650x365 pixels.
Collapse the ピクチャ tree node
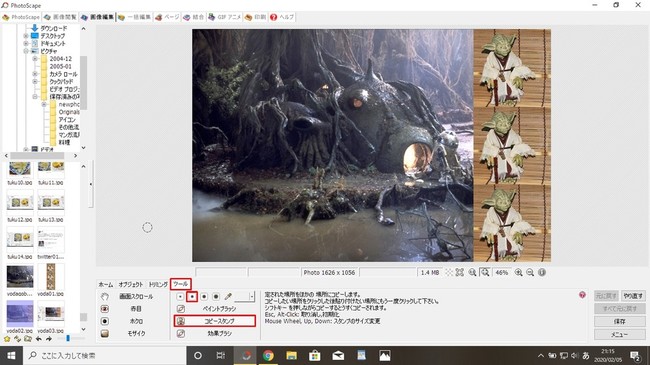coord(26,51)
